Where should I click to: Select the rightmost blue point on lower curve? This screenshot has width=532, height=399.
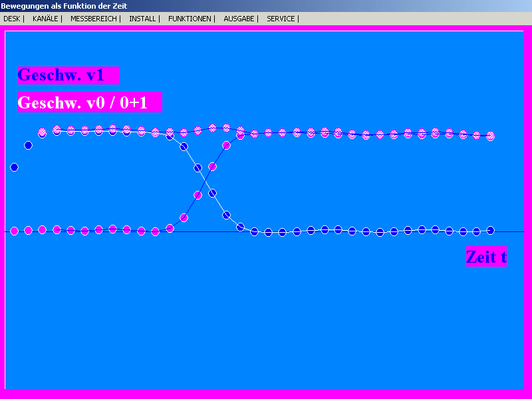tap(490, 230)
